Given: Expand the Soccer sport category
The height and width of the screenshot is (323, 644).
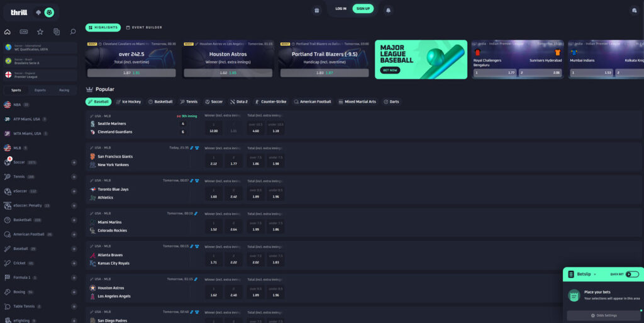Looking at the screenshot, I should [x=74, y=162].
